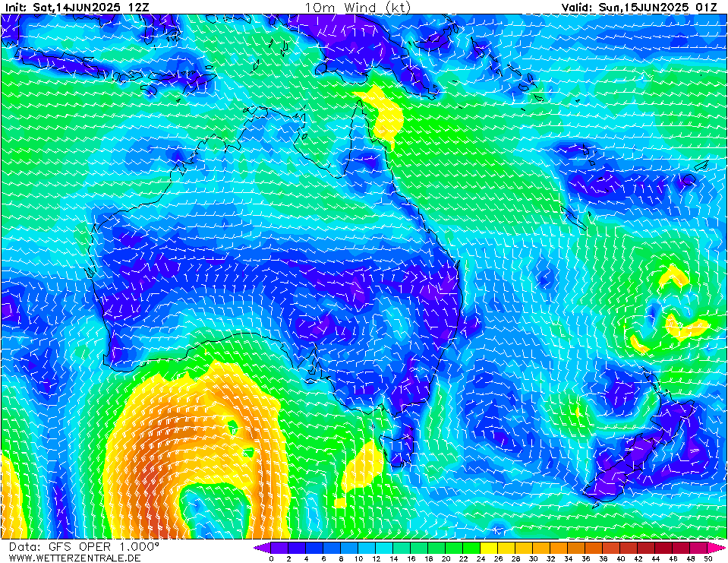Viewport: 728px width, 563px height.
Task: Click the colorbar label '30'
Action: pos(533,558)
